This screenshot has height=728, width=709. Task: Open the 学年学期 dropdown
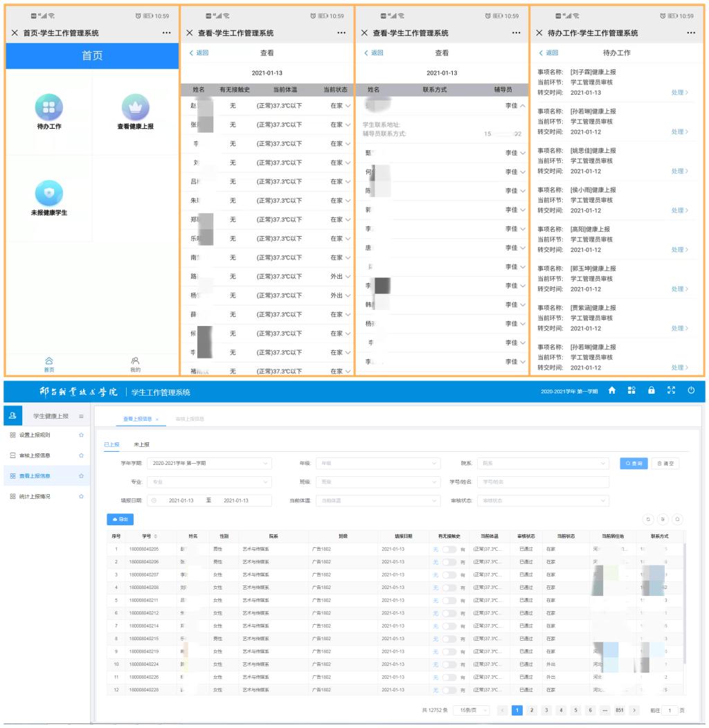(211, 463)
